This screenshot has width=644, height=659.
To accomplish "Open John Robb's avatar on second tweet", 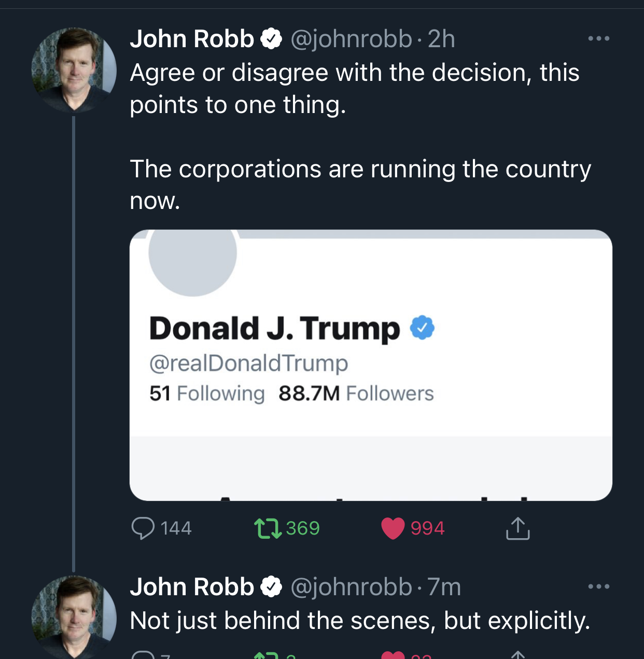I will coord(74,617).
